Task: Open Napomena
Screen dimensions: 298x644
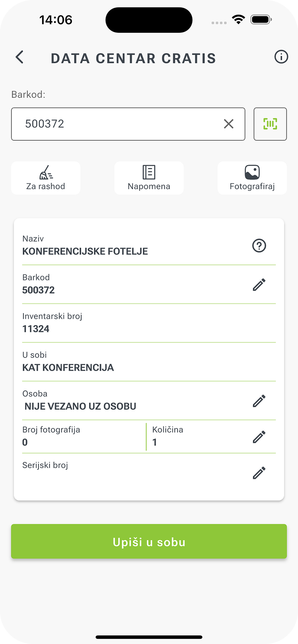Action: (x=149, y=178)
